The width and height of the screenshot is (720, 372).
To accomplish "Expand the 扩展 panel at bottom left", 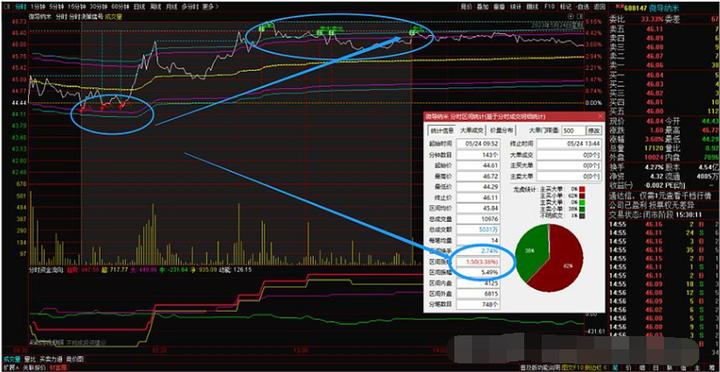I will pos(12,367).
